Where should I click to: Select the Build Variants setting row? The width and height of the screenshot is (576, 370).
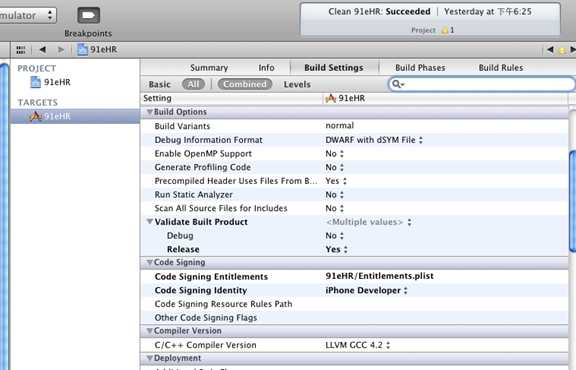point(354,126)
